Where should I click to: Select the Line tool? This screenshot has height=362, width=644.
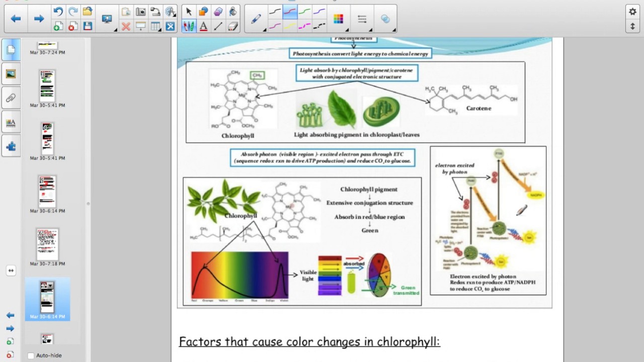(x=218, y=26)
